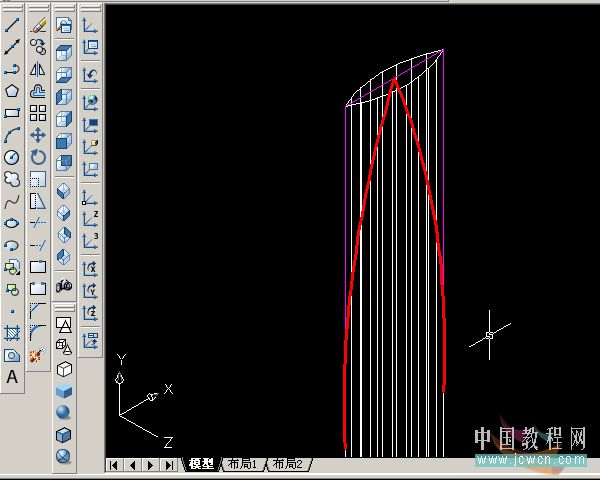Viewport: 600px width, 480px height.
Task: Select the Move tool
Action: (38, 135)
